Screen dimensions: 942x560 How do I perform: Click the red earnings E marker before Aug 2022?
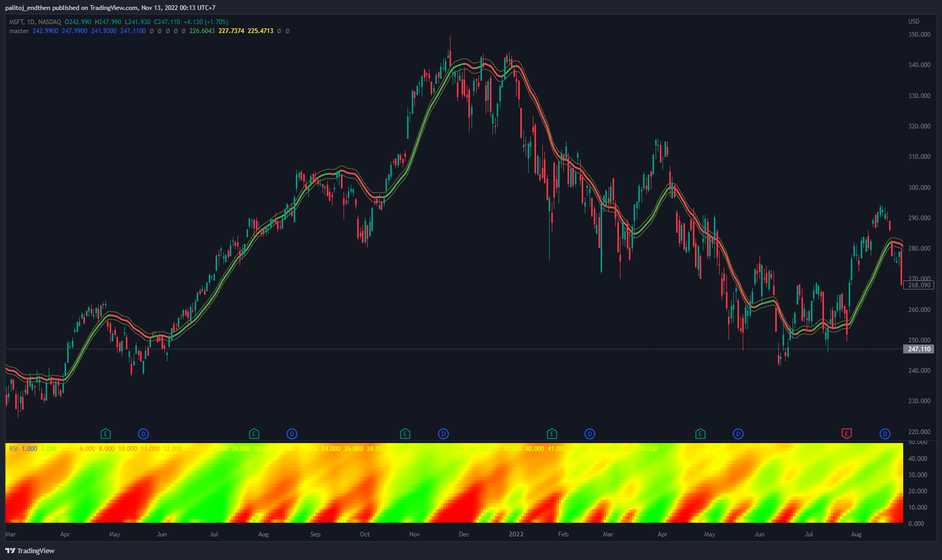coord(847,434)
